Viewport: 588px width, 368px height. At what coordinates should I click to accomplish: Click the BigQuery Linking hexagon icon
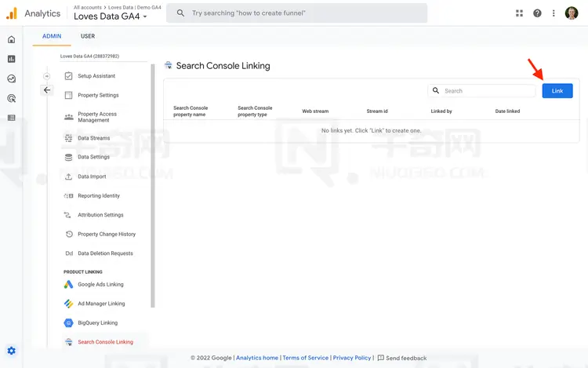click(69, 322)
